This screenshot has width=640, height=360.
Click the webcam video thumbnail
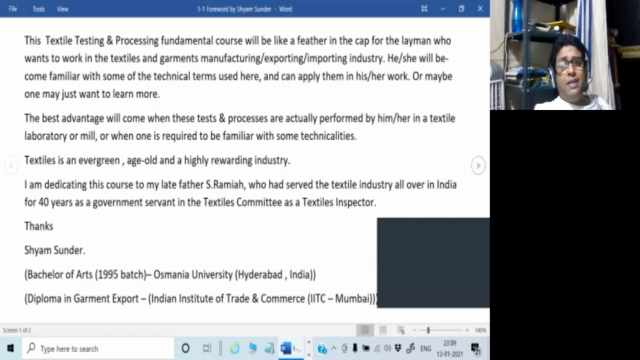pos(556,55)
